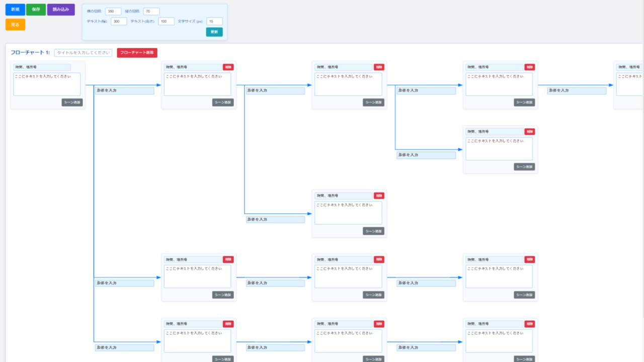
Task: Click the orange button below 新規
Action: [x=15, y=25]
